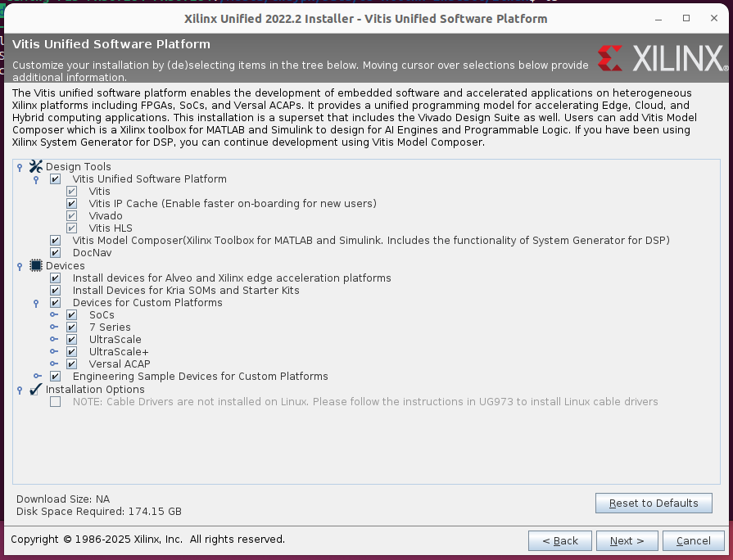Minimize the installer window

click(x=658, y=19)
